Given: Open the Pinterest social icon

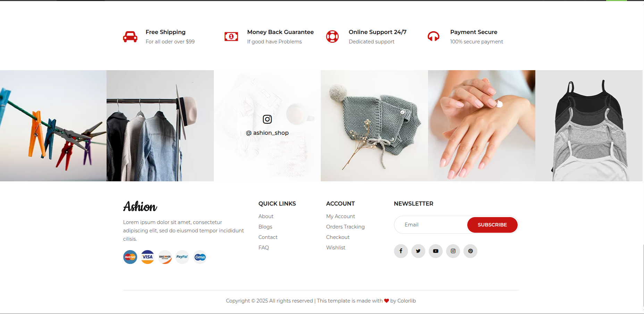Looking at the screenshot, I should (470, 251).
